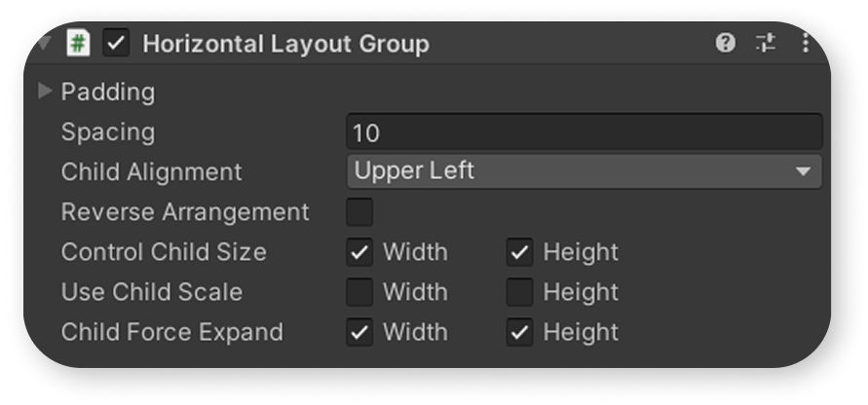The image size is (868, 405).
Task: Click the Padding label text
Action: coord(108,92)
